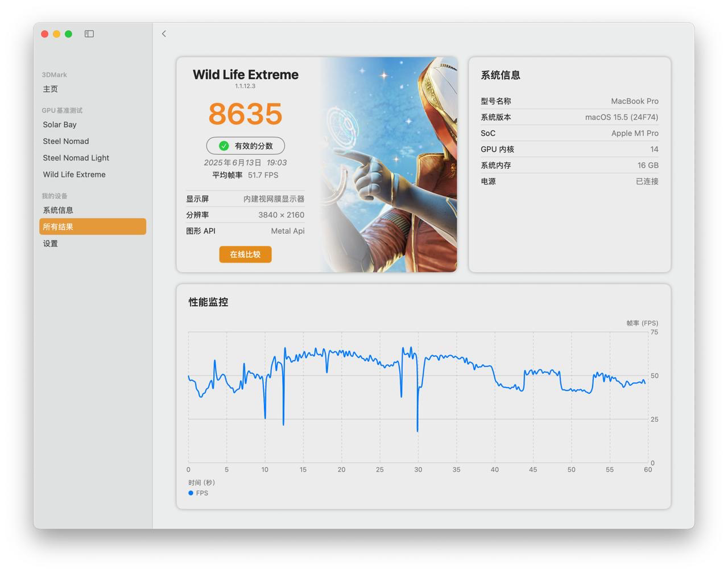Viewport: 728px width, 573px height.
Task: Close the 3DMark window with the red button
Action: click(x=45, y=34)
